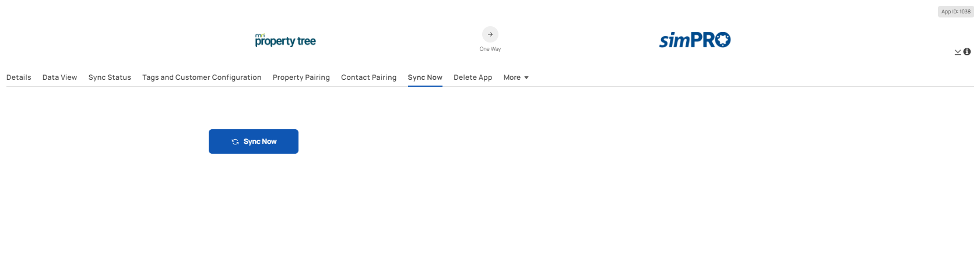Screen dimensions: 980x255
Task: Go to the Property Pairing tab
Action: [x=301, y=77]
